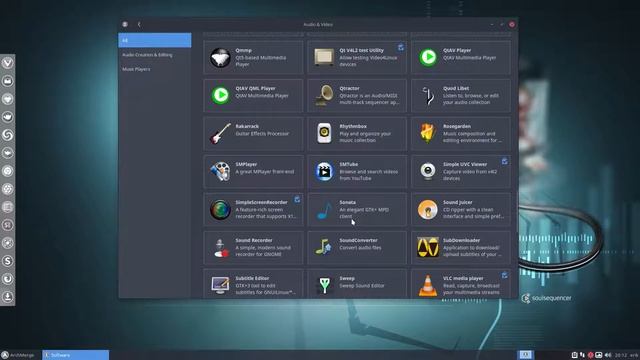
Task: Open the SoundConverter app entry
Action: pyautogui.click(x=357, y=247)
